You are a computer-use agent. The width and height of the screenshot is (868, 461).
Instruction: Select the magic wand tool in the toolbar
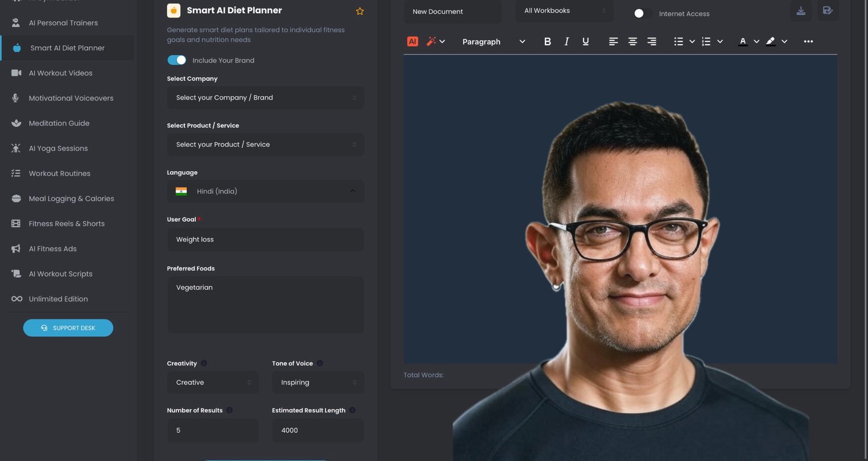click(x=431, y=42)
